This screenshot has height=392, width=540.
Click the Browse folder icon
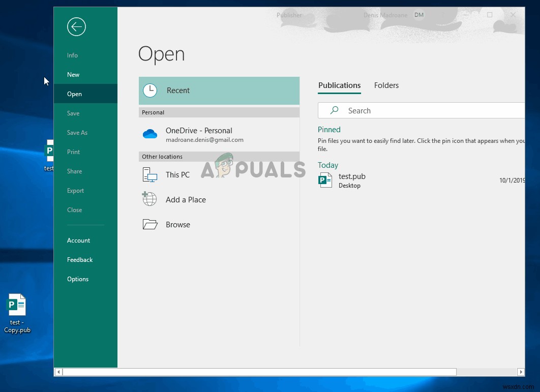tap(149, 224)
